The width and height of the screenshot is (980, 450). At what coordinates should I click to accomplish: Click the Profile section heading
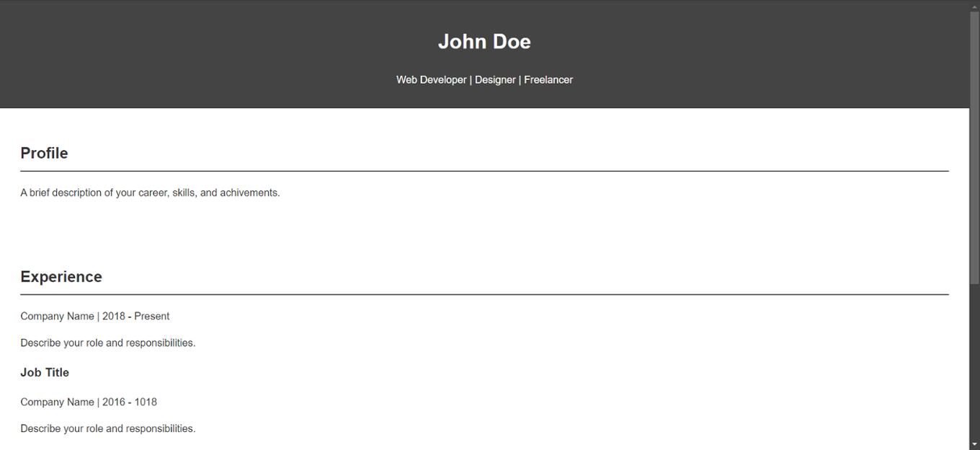pyautogui.click(x=44, y=153)
